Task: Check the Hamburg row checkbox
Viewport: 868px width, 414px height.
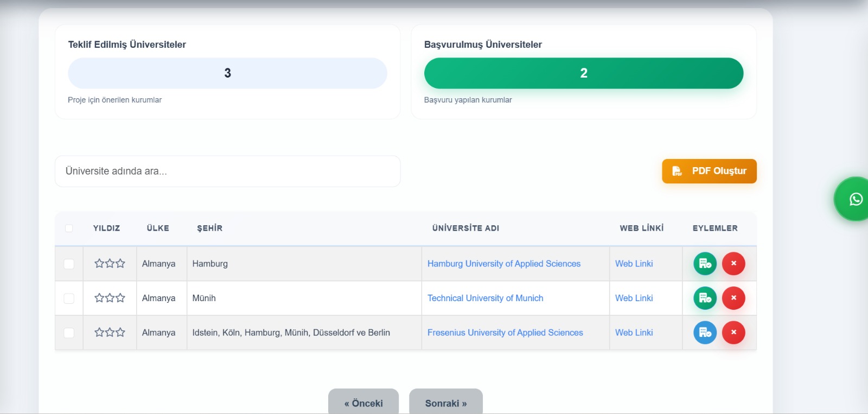Action: 69,264
